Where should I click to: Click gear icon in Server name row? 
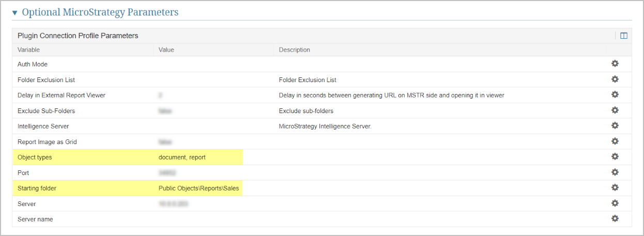(615, 218)
